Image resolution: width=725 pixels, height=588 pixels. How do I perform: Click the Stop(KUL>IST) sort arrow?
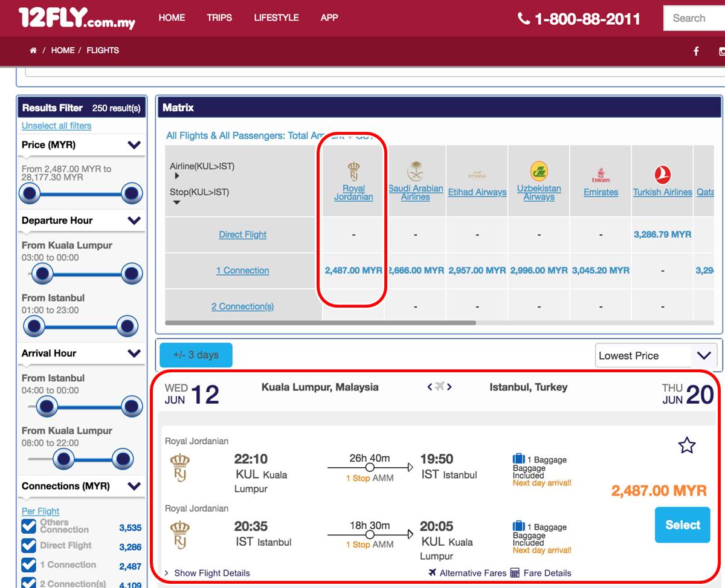coord(177,202)
